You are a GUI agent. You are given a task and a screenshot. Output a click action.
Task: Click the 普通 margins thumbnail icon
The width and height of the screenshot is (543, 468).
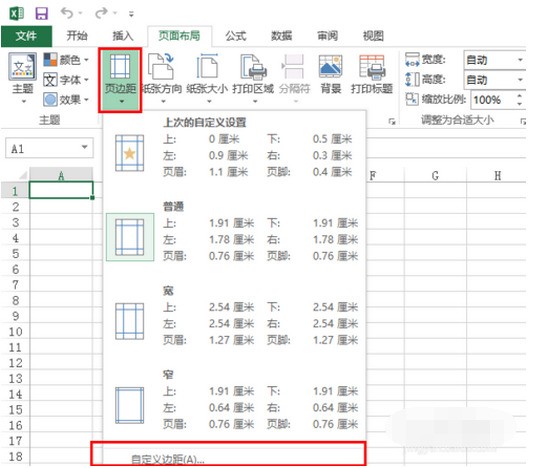pos(130,237)
